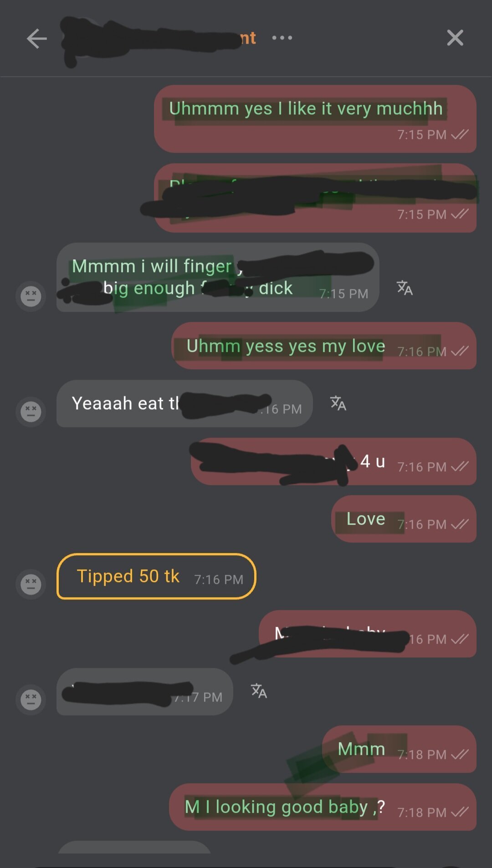
Task: Translate the incoming 7:17 PM message
Action: [259, 691]
